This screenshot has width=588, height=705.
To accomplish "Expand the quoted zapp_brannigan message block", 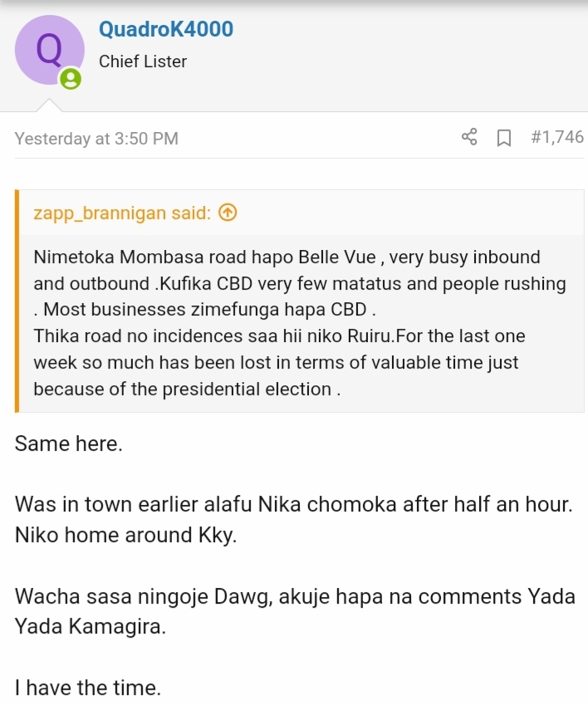I will coord(301,323).
